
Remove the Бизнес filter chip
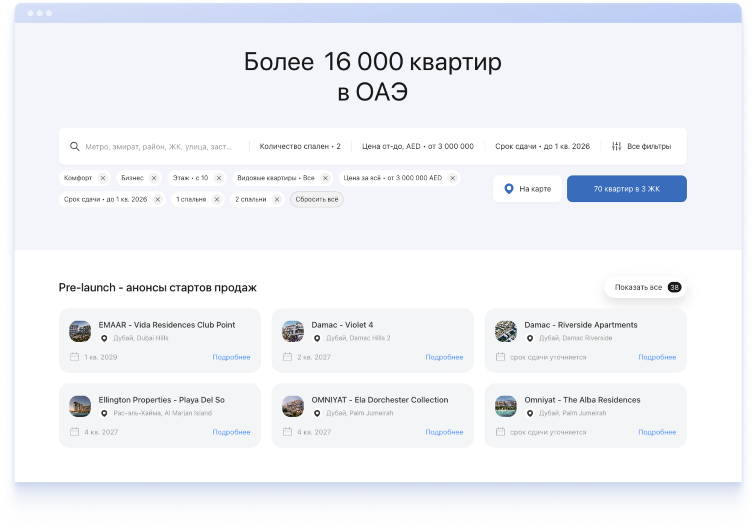click(x=154, y=178)
